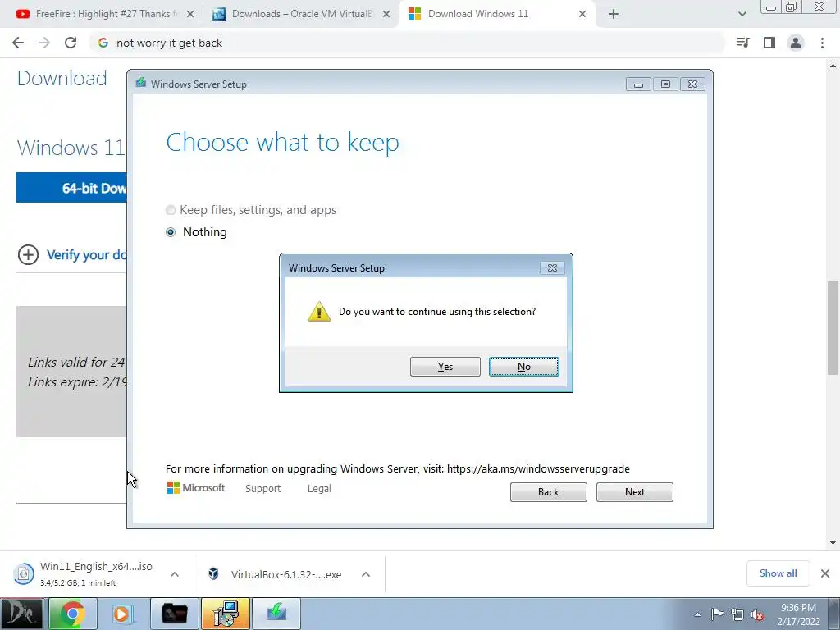This screenshot has height=630, width=840.
Task: Click the Choose what to keep heading
Action: (282, 143)
